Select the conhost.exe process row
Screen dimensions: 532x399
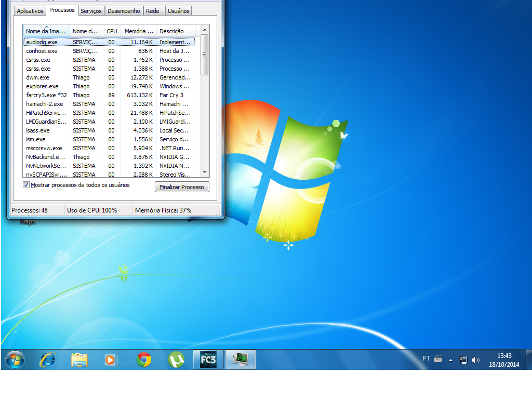[109, 51]
